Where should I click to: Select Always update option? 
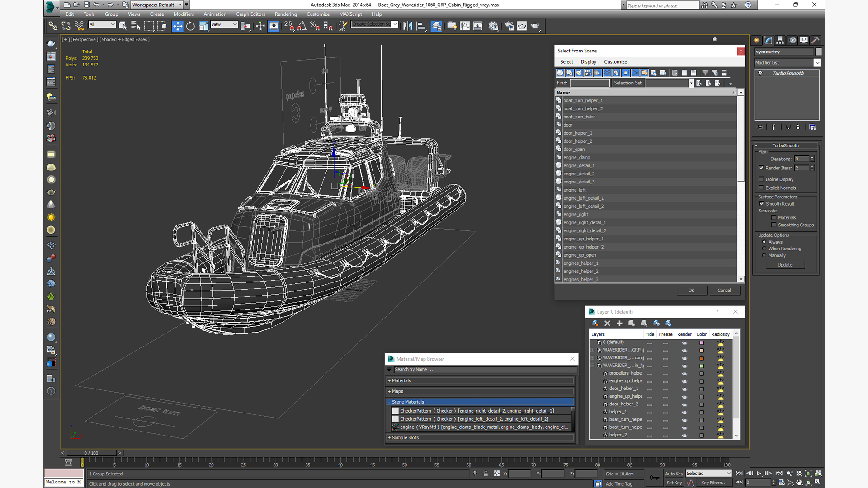(764, 242)
